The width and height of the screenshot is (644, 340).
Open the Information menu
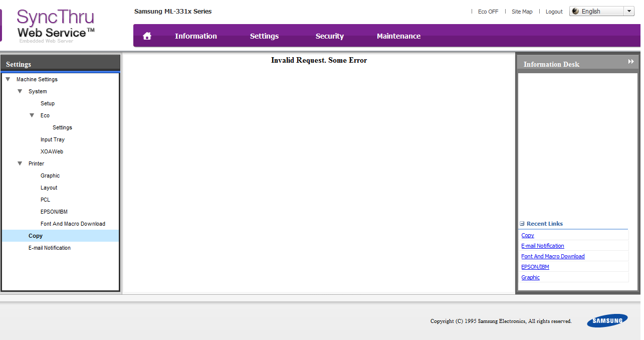(195, 36)
